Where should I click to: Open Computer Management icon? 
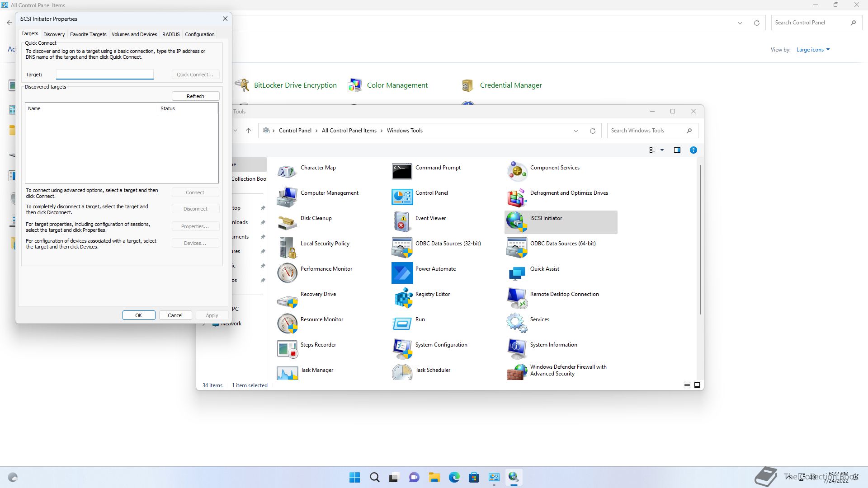287,197
